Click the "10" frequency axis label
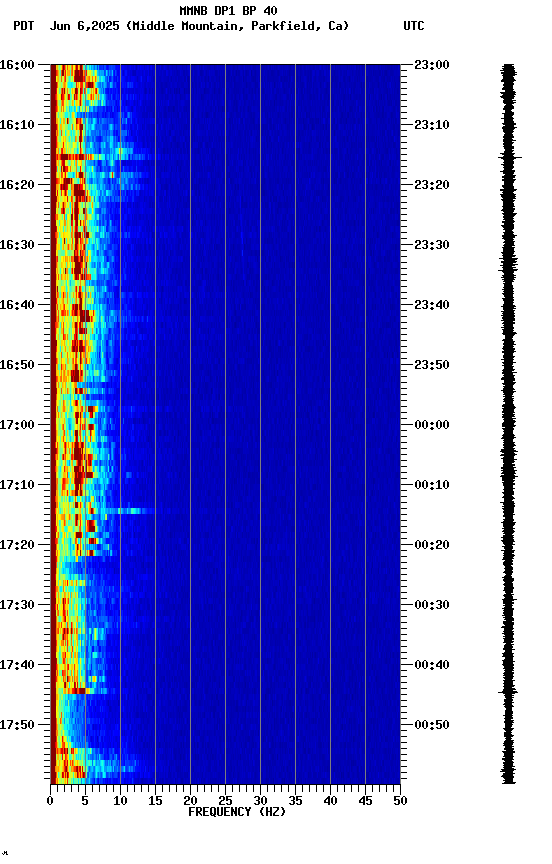 click(x=120, y=801)
